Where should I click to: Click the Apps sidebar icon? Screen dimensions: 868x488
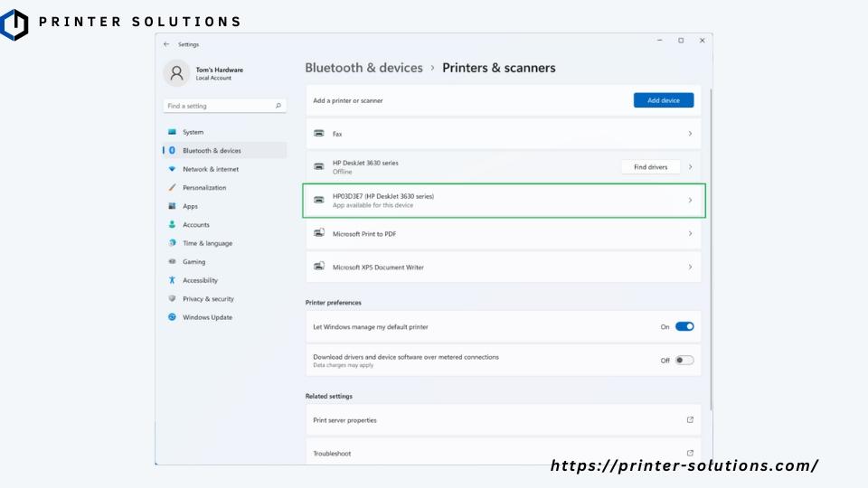click(172, 206)
